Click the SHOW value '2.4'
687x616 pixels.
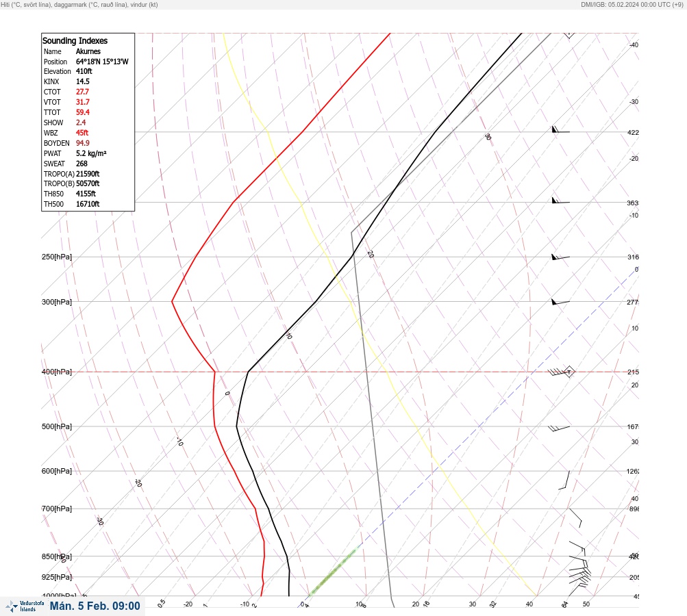pyautogui.click(x=81, y=123)
